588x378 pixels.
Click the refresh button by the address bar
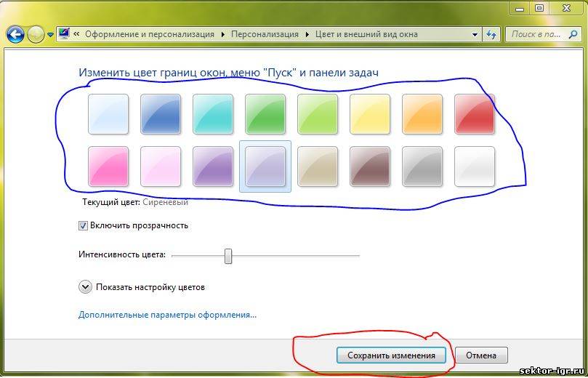pos(491,34)
